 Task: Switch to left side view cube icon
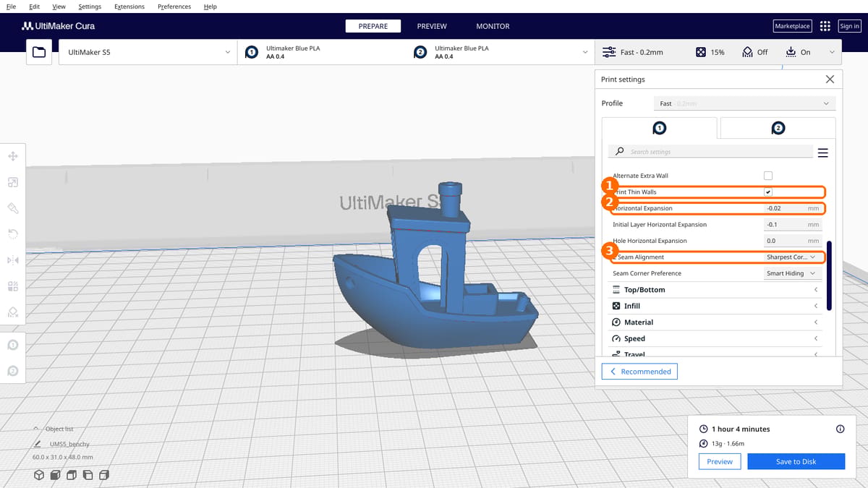tap(88, 475)
